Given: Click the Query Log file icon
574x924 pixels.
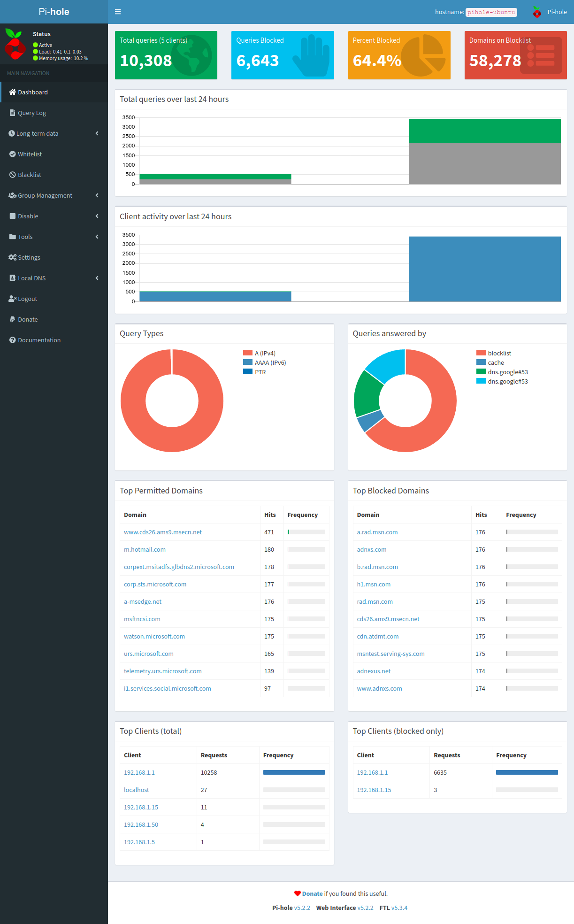Looking at the screenshot, I should [x=13, y=113].
